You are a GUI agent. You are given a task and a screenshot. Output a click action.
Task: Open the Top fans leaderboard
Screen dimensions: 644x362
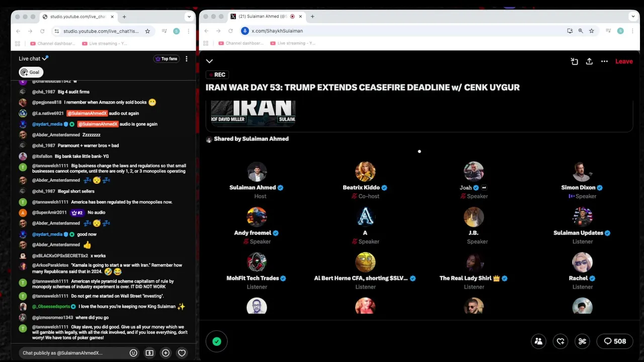point(167,59)
